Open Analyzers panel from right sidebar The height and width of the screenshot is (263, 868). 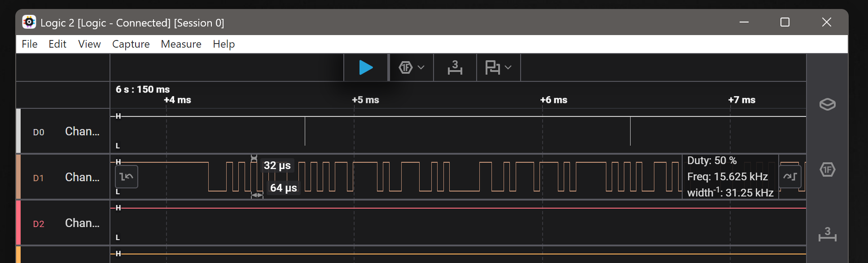click(x=827, y=169)
